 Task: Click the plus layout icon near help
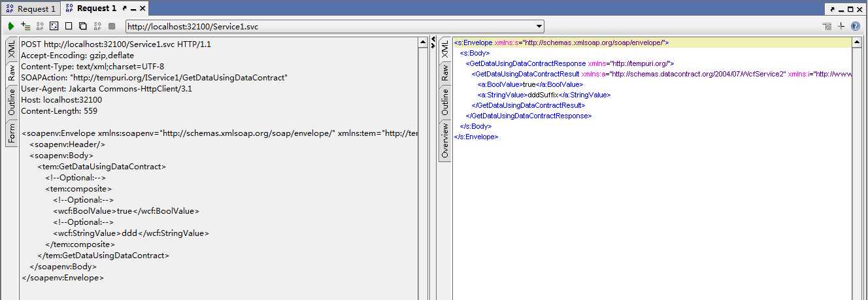coord(841,26)
